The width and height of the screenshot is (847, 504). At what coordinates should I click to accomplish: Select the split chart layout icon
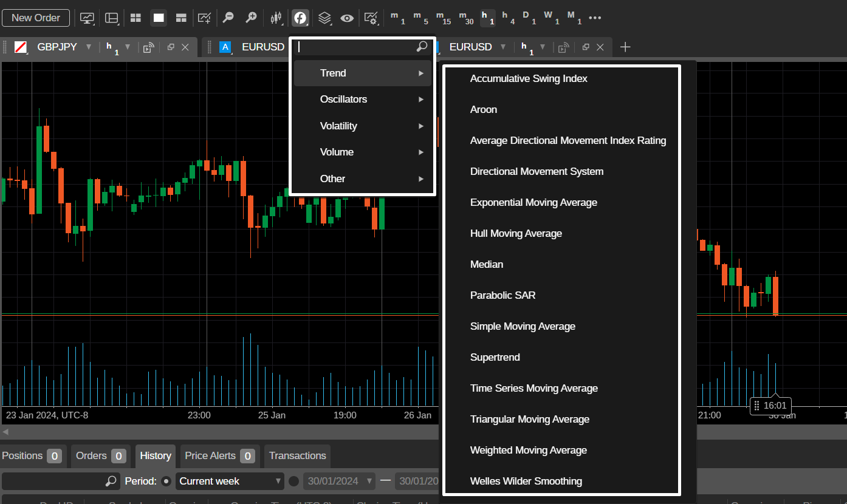click(x=181, y=18)
